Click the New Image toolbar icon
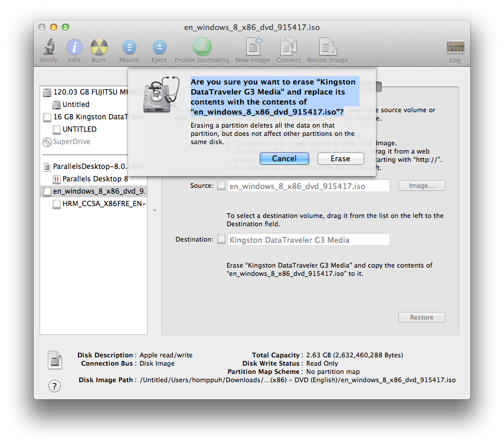This screenshot has height=446, width=504. coord(253,47)
